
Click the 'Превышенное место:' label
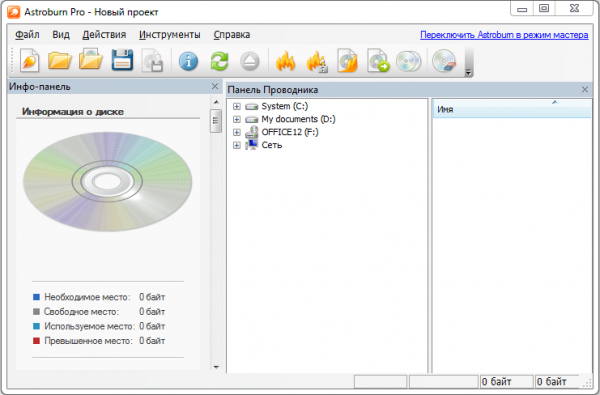(x=88, y=341)
